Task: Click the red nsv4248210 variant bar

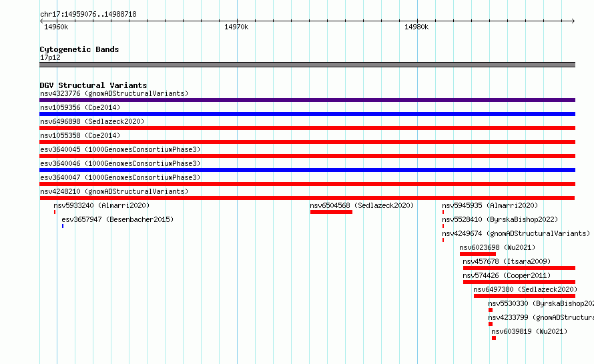Action: (x=307, y=198)
